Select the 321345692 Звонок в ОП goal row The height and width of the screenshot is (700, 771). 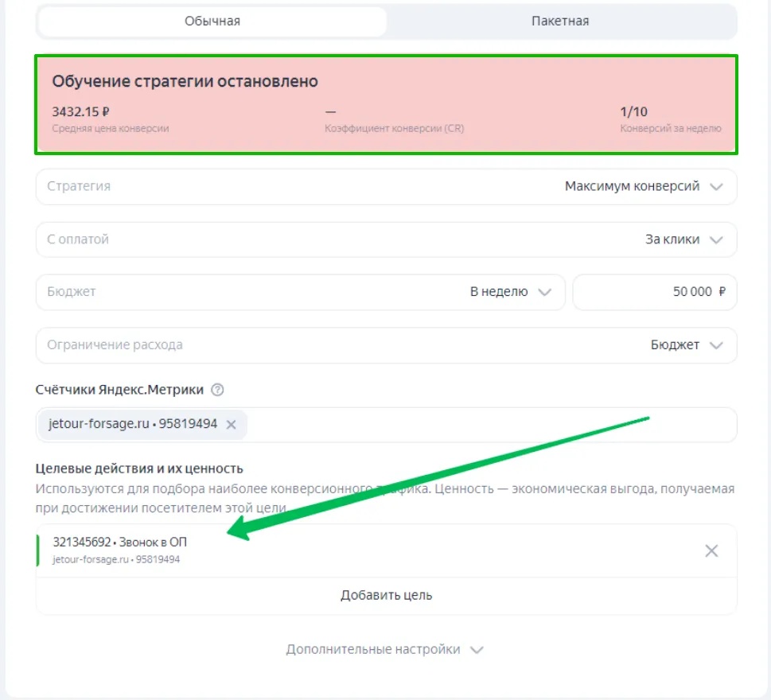(358, 550)
